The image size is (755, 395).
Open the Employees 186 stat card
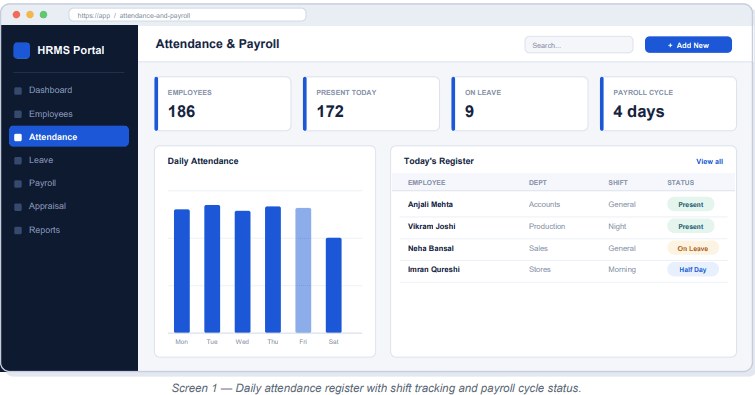click(222, 104)
